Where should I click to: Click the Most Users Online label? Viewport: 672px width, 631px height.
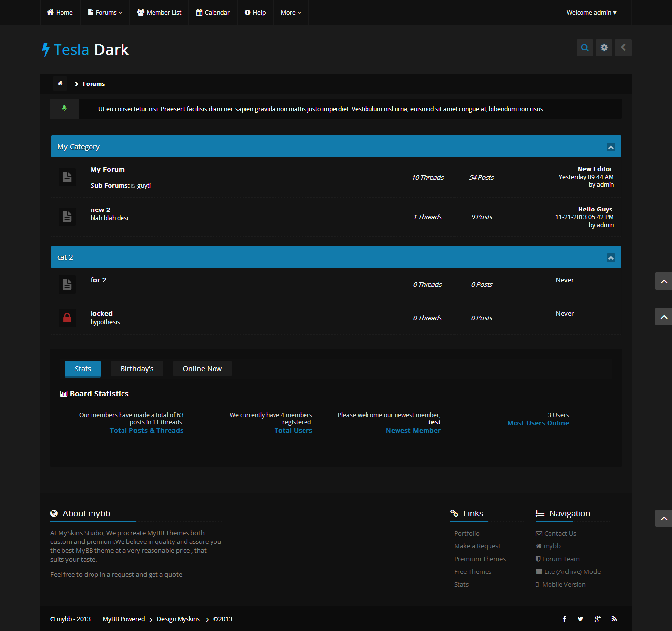pos(538,423)
